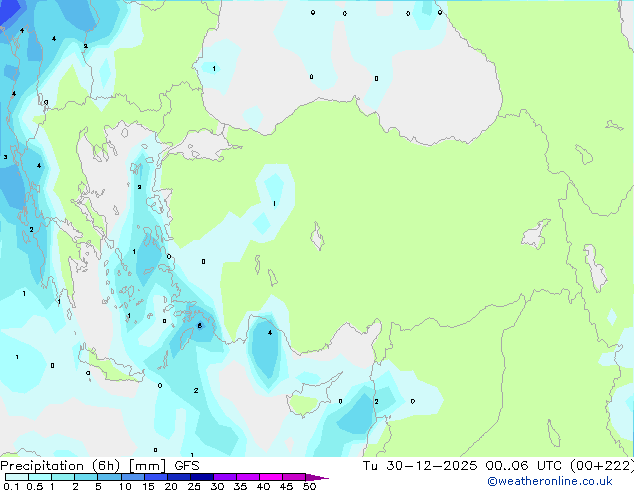Click the above-50 mm legend arrow tip
This screenshot has width=634, height=490.
point(317,477)
